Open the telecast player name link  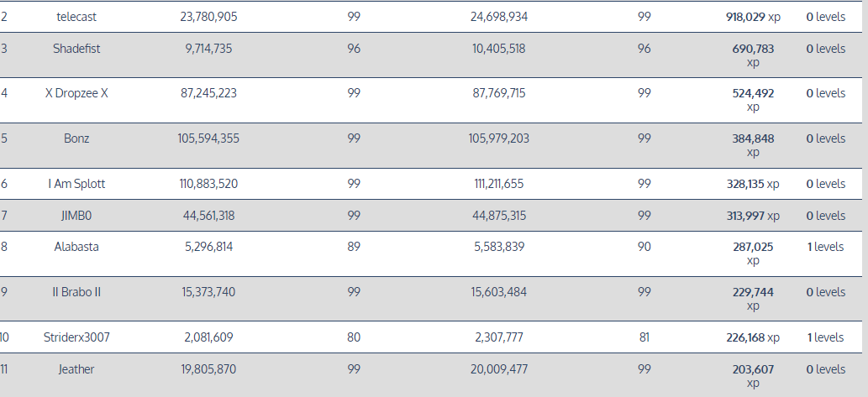76,17
